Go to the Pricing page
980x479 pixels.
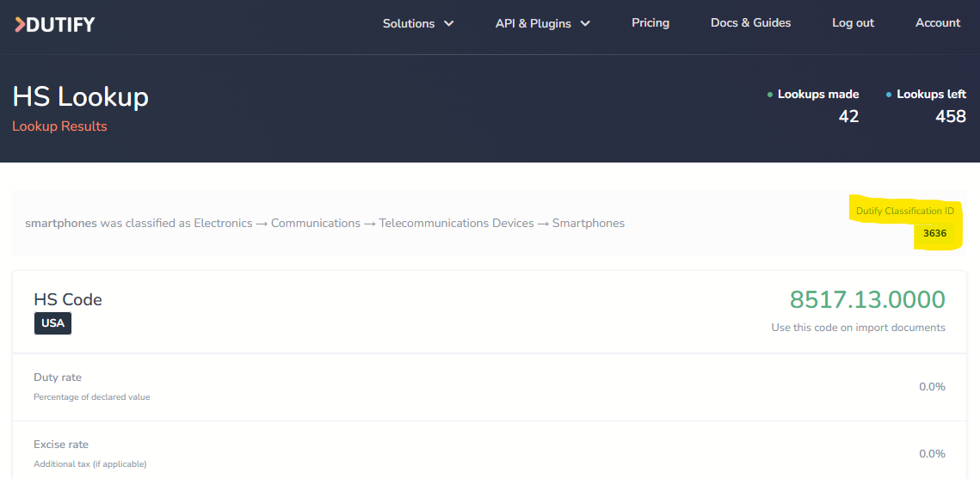(x=650, y=23)
